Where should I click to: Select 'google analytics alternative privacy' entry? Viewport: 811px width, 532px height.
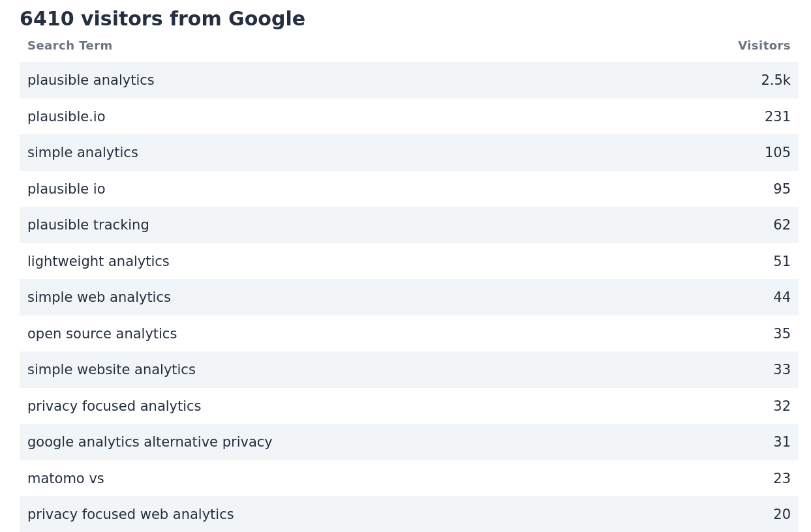(149, 442)
